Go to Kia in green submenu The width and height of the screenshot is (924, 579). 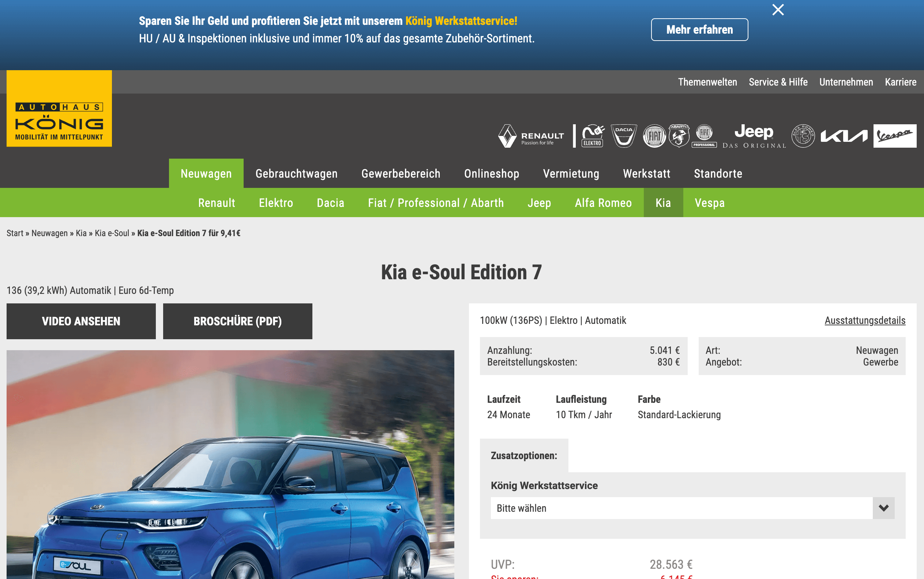[663, 203]
